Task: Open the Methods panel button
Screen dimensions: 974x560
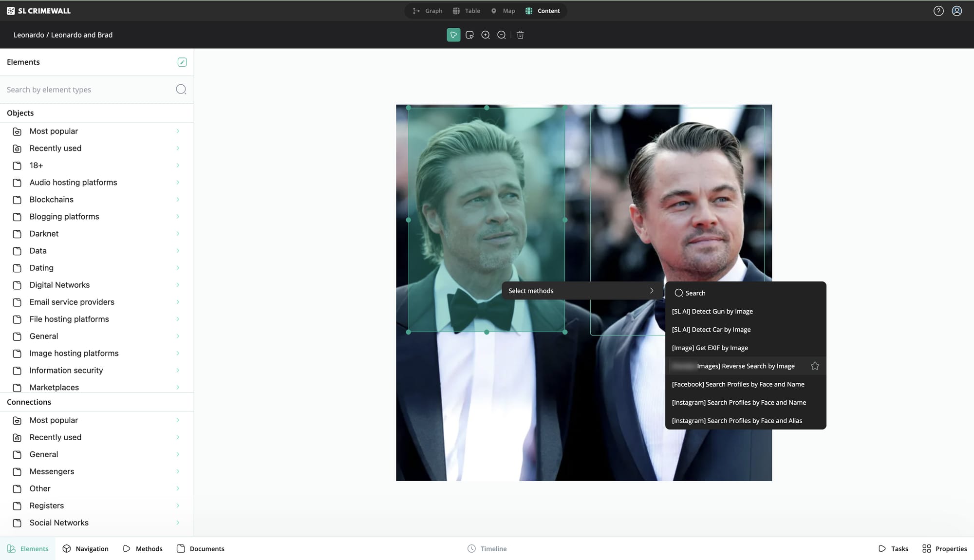Action: (x=143, y=549)
